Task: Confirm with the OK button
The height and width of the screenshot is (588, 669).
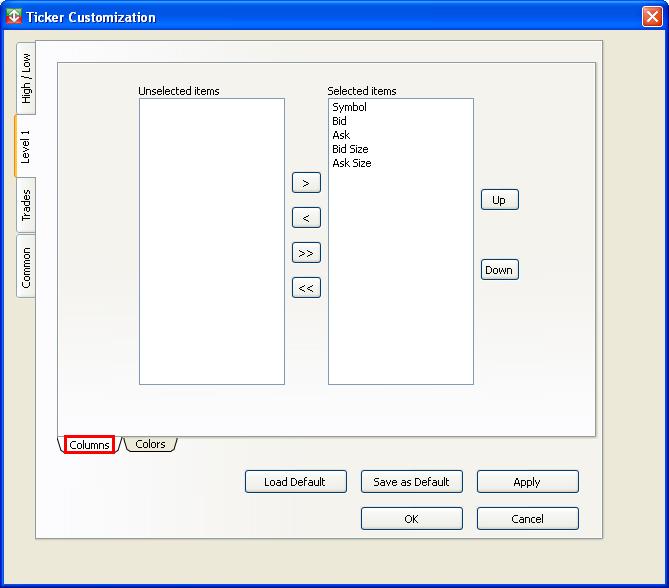Action: pos(411,519)
